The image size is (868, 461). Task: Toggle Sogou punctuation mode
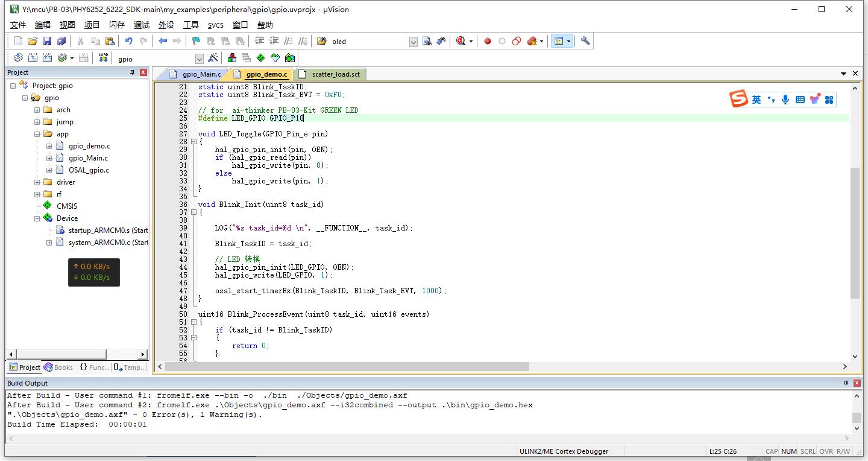tap(771, 100)
